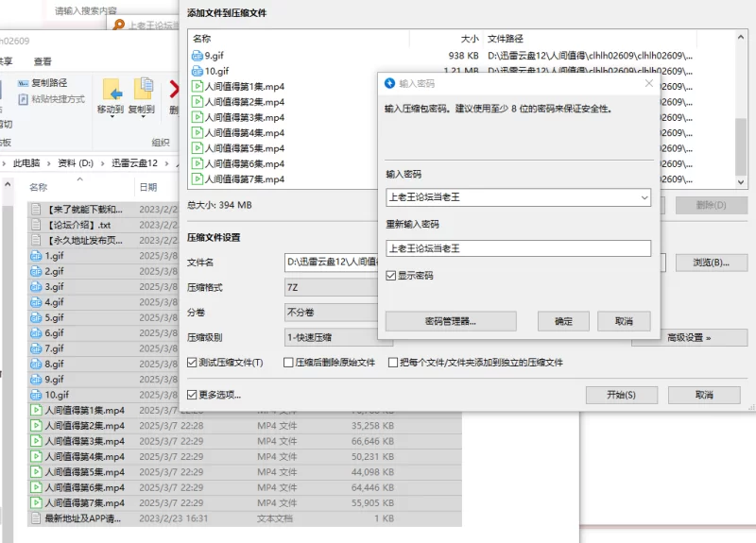The image size is (756, 543).
Task: Click 确定 in the password dialog
Action: (x=563, y=321)
